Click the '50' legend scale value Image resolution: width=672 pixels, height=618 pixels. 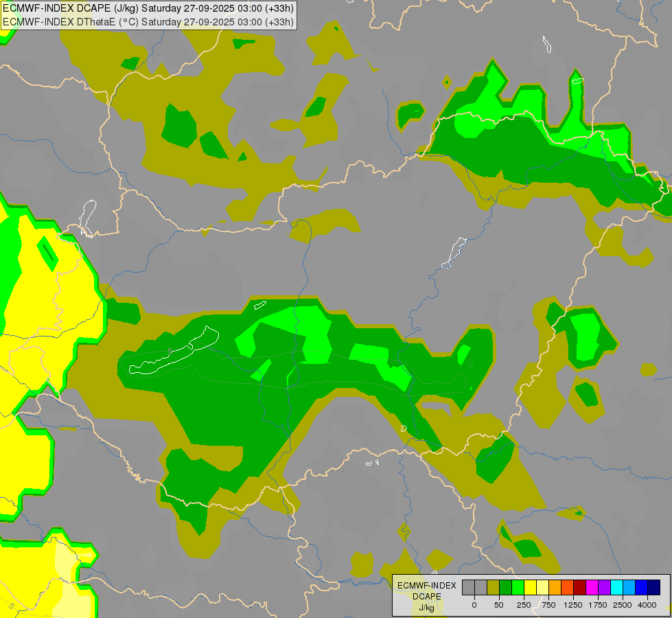[499, 605]
